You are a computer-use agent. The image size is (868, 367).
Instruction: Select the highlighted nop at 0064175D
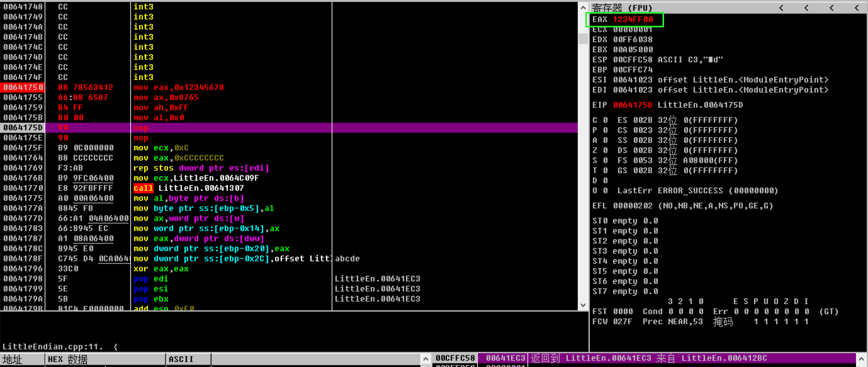click(141, 128)
